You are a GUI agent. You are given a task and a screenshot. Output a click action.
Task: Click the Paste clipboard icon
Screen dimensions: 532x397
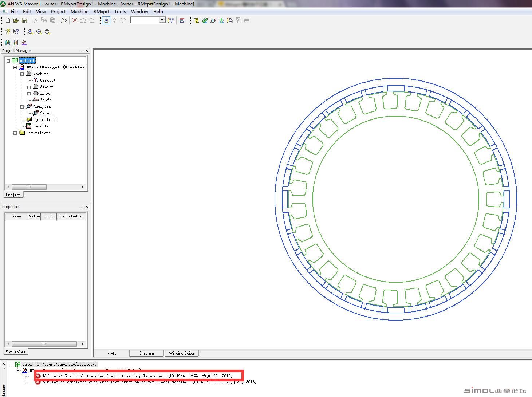(52, 20)
